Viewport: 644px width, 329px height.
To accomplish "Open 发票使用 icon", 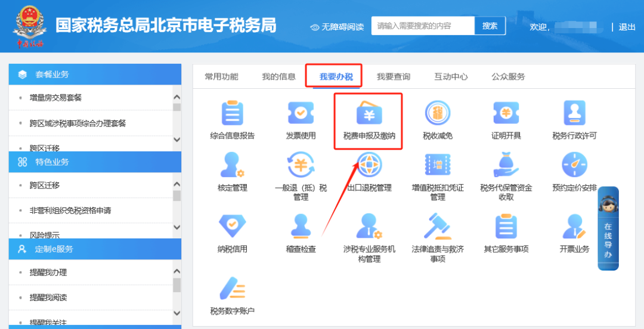I will point(301,113).
